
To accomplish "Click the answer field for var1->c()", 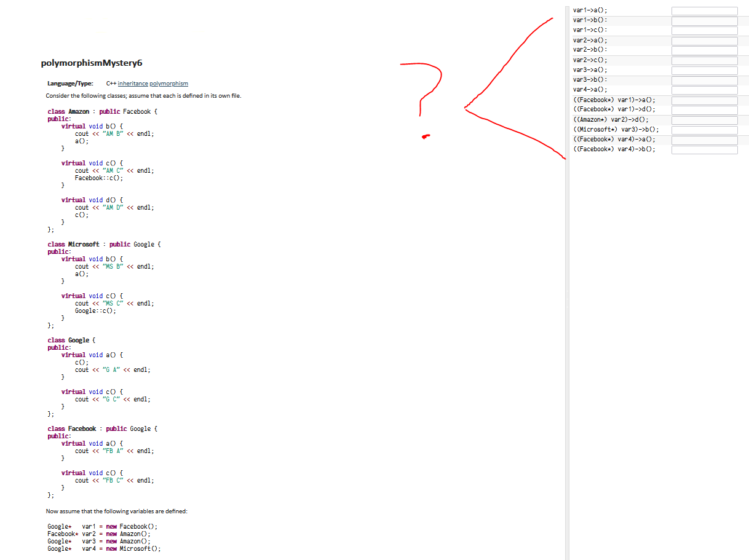I will [x=704, y=30].
